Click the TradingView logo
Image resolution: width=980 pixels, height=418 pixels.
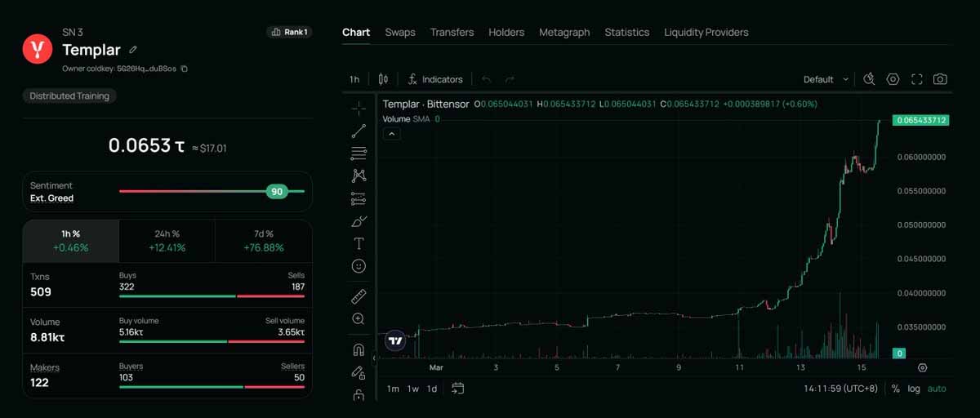pos(395,340)
